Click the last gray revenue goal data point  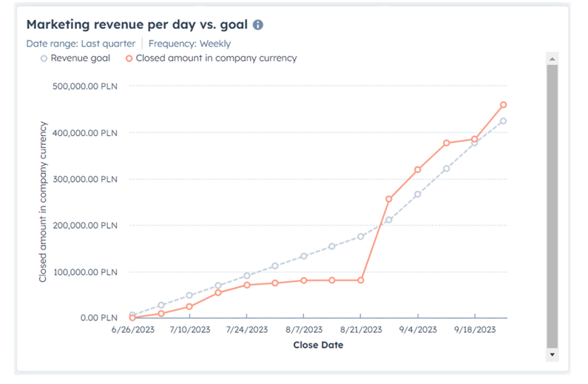tap(503, 121)
